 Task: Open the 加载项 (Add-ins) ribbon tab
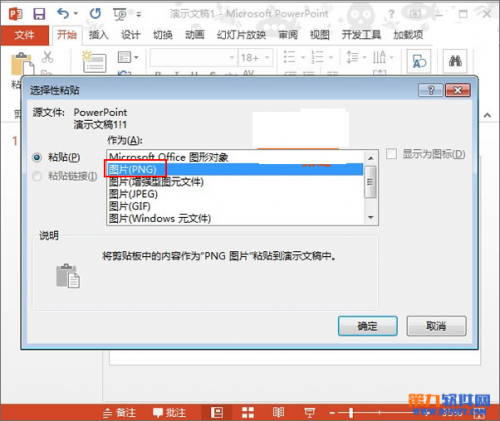[x=408, y=35]
